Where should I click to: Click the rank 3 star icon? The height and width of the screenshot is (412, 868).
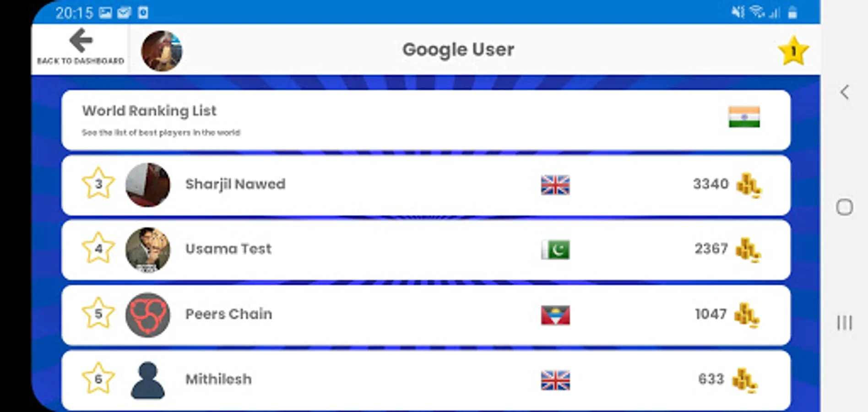(98, 184)
